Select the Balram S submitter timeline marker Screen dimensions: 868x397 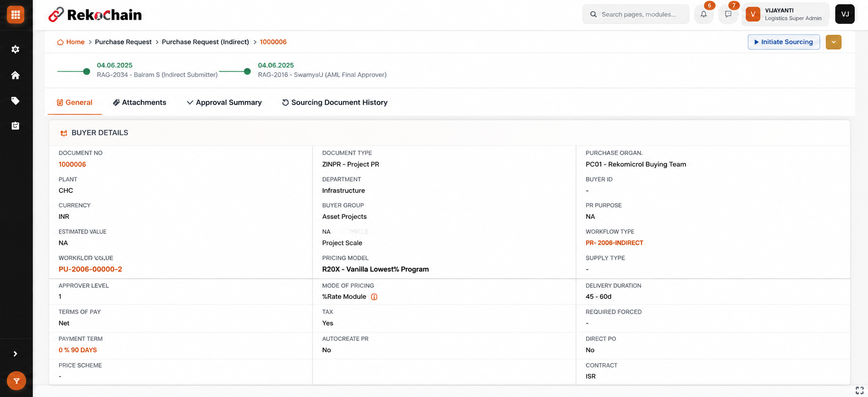(x=87, y=71)
